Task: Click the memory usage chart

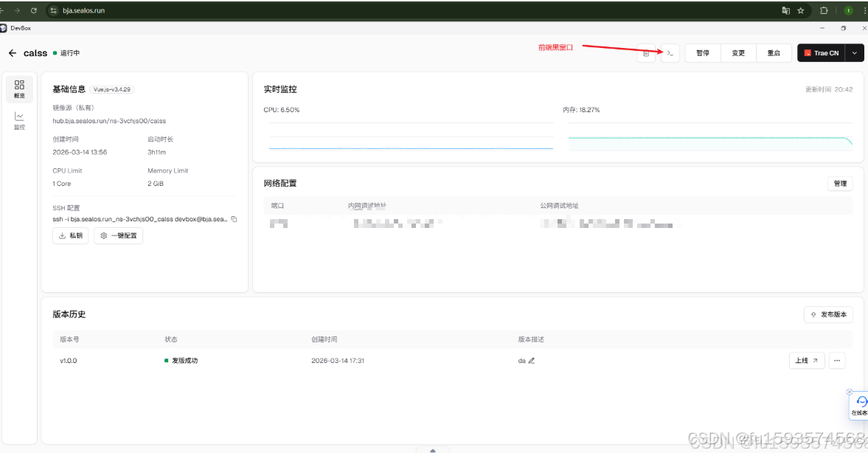Action: point(710,136)
